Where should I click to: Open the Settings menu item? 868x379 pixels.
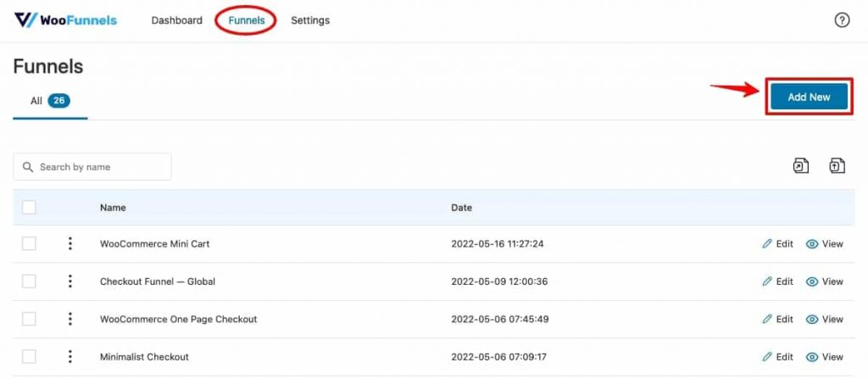pos(310,20)
